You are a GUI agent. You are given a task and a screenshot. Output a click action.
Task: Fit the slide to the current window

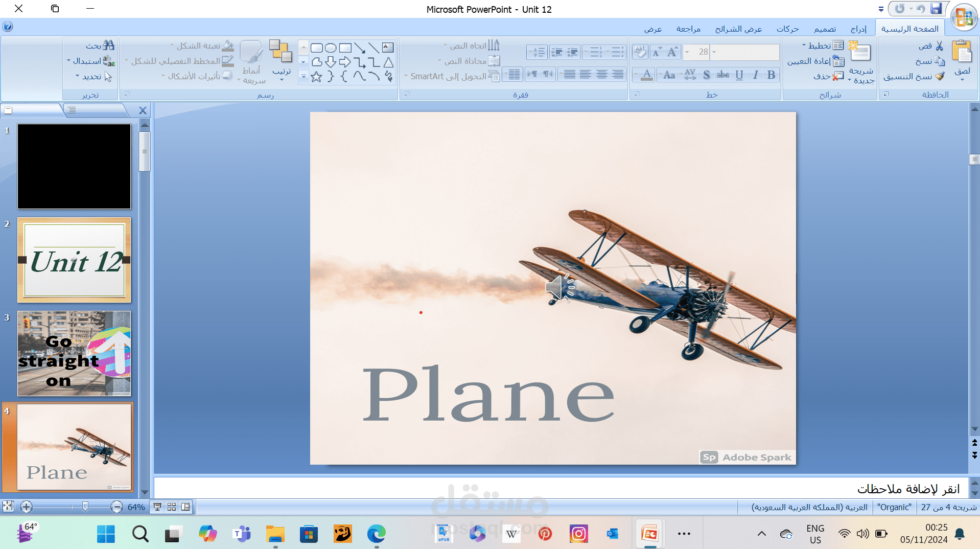[x=8, y=506]
